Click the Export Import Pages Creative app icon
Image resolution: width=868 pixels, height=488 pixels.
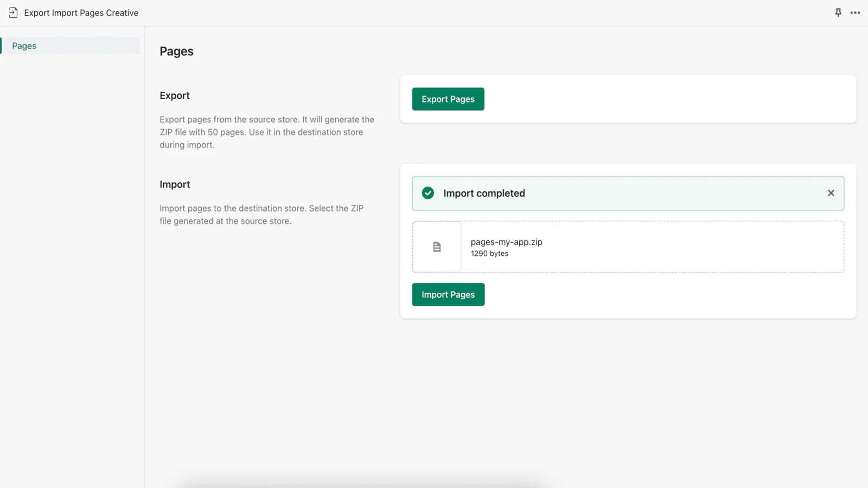tap(13, 12)
